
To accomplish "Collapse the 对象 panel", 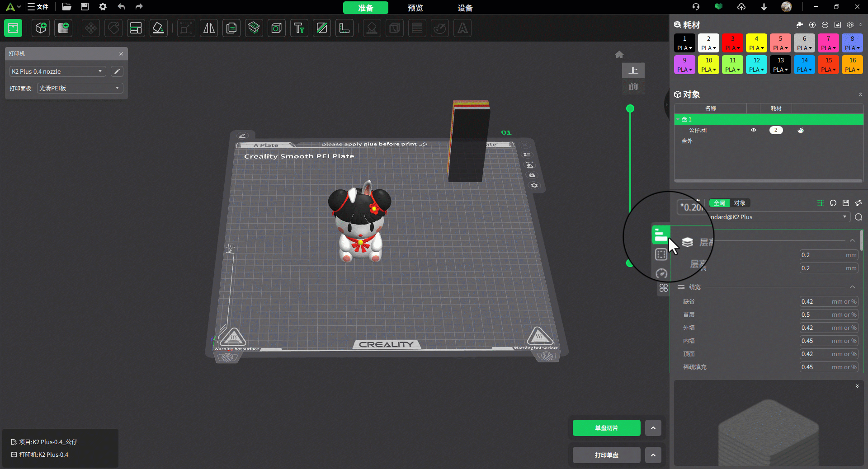I will 860,94.
